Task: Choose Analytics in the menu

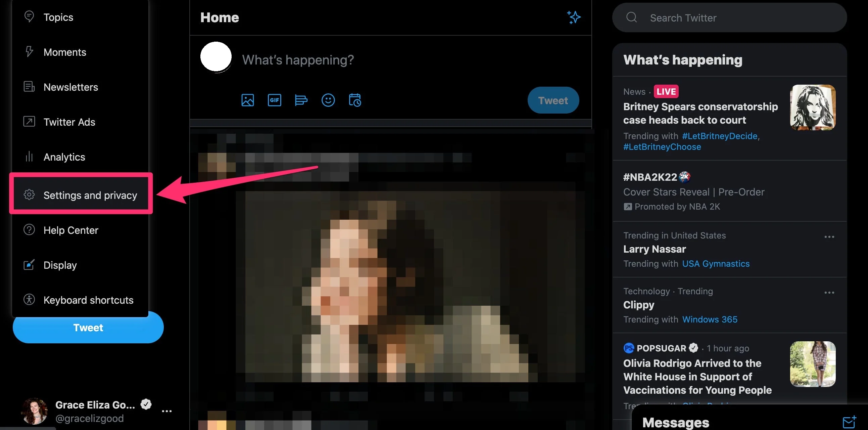Action: click(64, 157)
